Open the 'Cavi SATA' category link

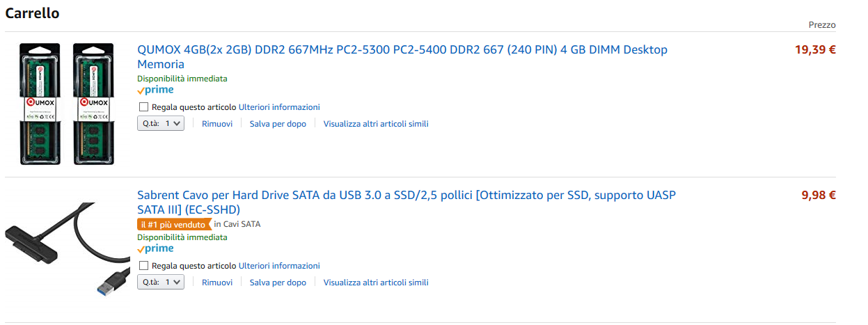pos(242,224)
